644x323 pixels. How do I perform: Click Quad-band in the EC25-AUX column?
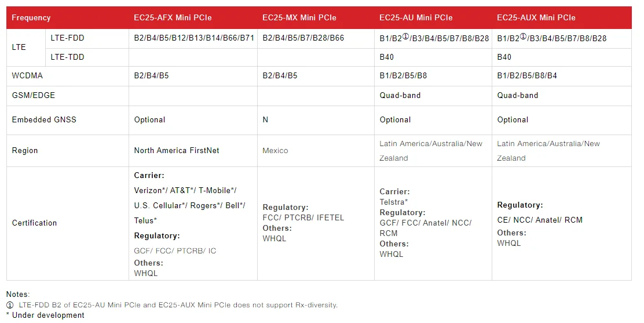pyautogui.click(x=517, y=96)
